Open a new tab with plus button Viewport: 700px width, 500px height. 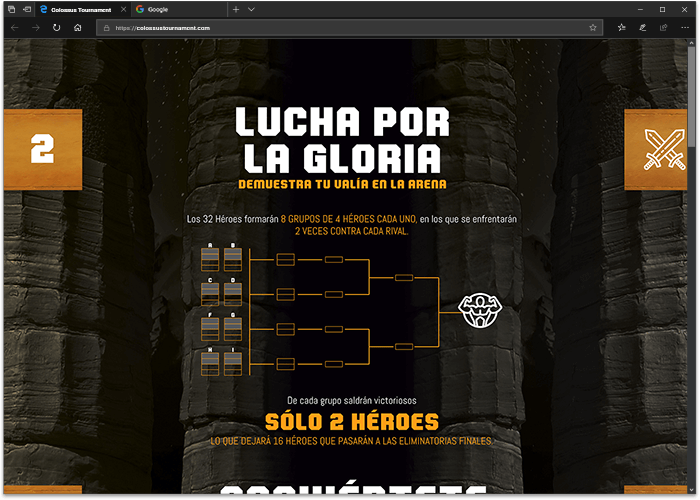[236, 9]
